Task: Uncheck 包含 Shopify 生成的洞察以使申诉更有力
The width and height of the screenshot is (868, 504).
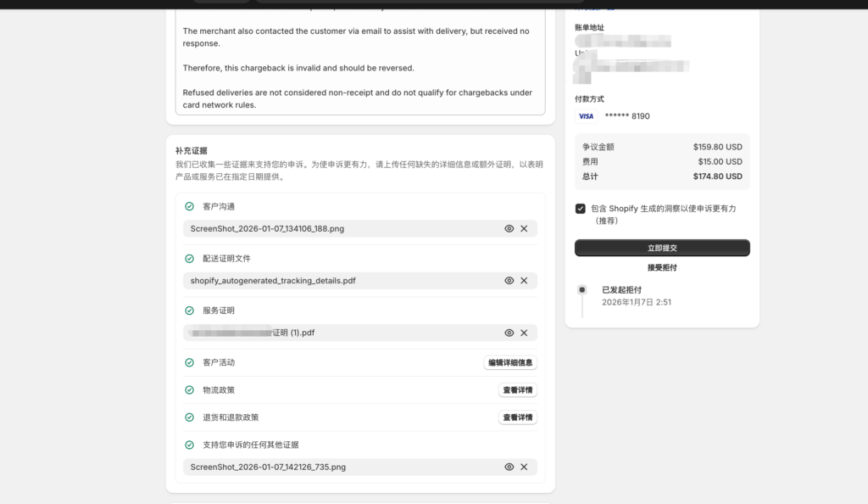Action: click(x=579, y=208)
